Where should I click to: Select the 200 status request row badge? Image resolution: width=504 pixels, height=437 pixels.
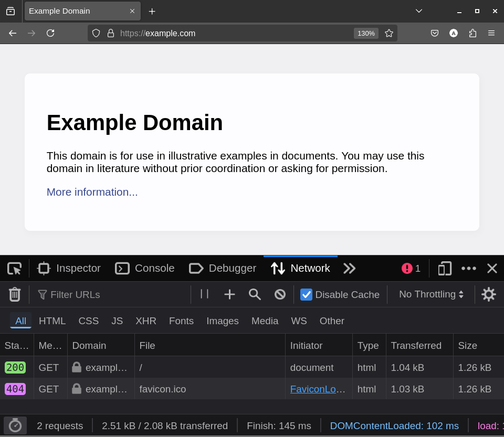(15, 367)
